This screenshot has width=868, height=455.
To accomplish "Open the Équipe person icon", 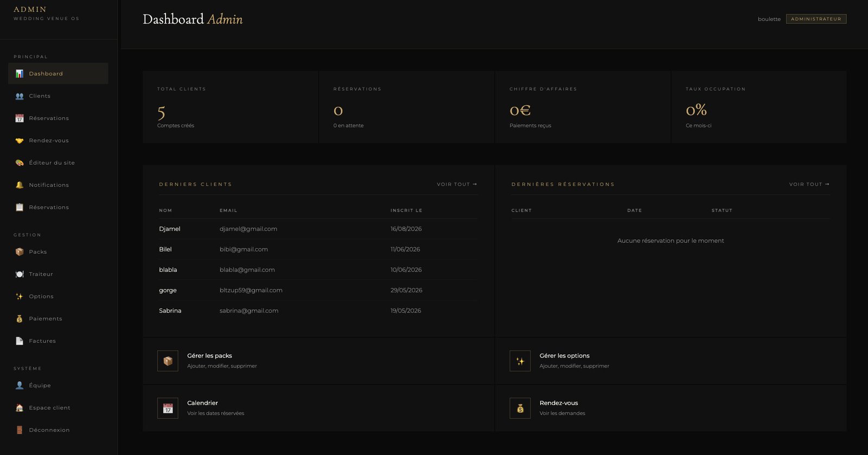I will 20,386.
